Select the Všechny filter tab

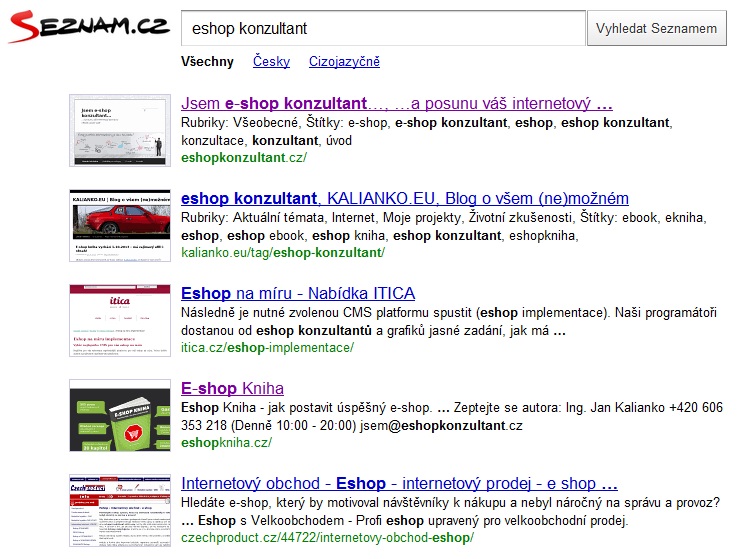tap(207, 62)
